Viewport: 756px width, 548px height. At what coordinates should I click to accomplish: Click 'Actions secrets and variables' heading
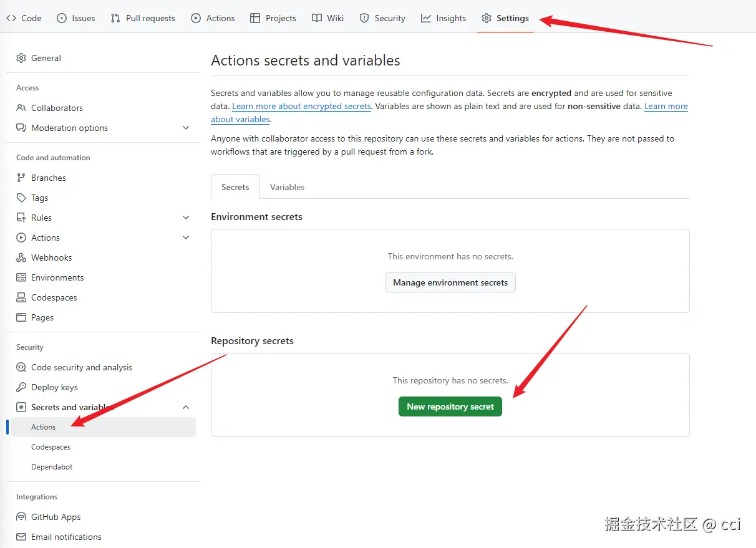point(306,60)
